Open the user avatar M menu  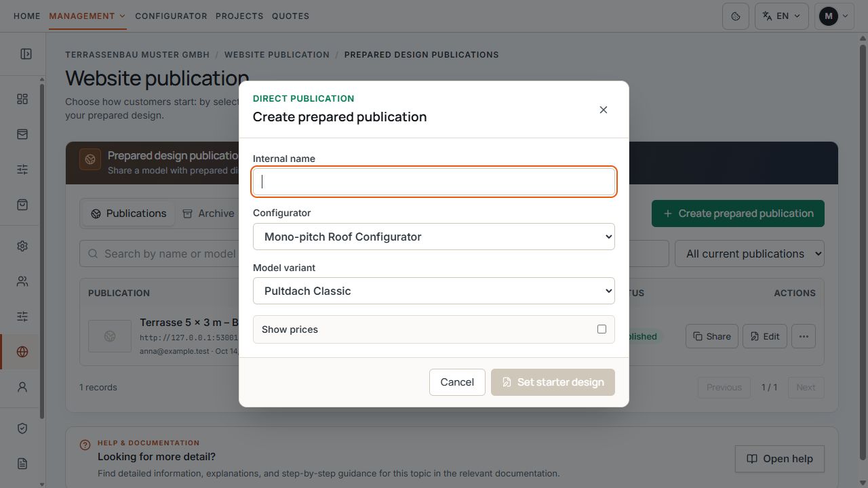pyautogui.click(x=834, y=16)
